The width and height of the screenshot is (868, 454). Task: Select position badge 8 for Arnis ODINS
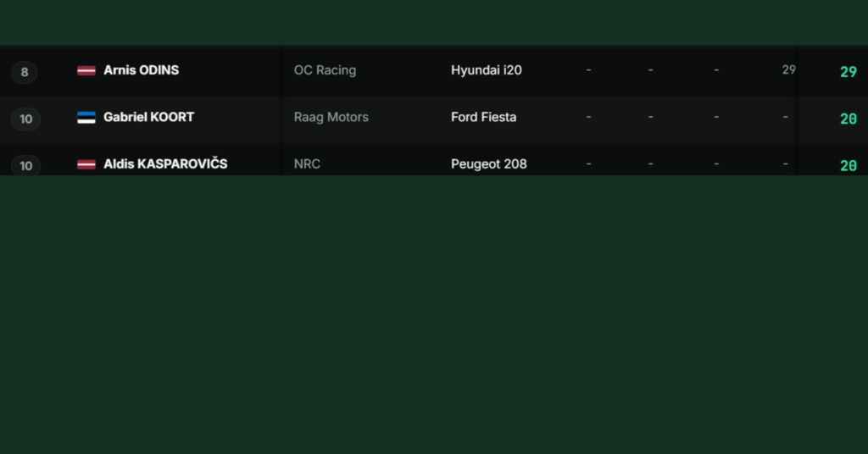coord(25,72)
